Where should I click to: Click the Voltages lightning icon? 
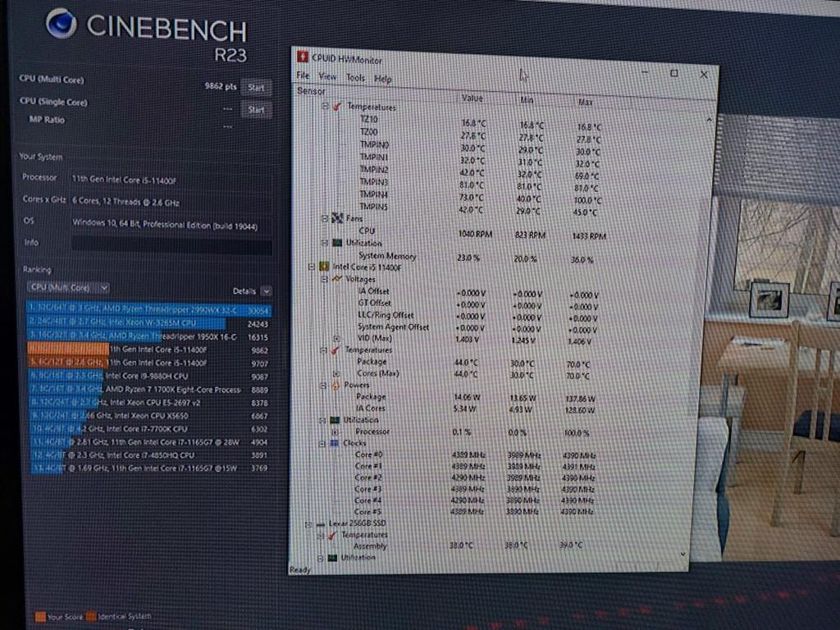pyautogui.click(x=337, y=279)
